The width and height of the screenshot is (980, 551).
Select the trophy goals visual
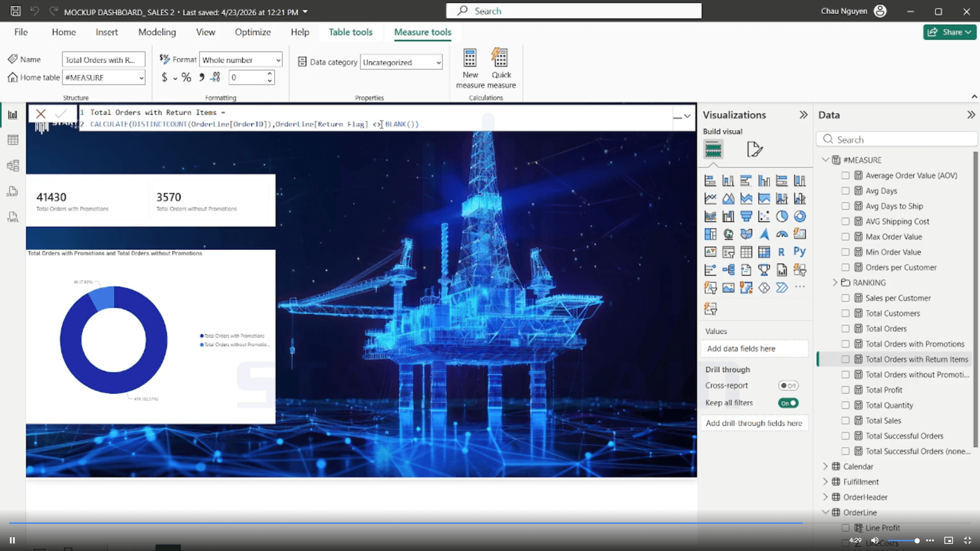click(763, 270)
